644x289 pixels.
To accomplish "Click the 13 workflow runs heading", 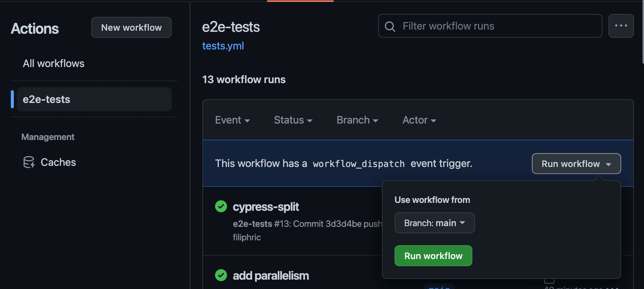I will pos(244,79).
